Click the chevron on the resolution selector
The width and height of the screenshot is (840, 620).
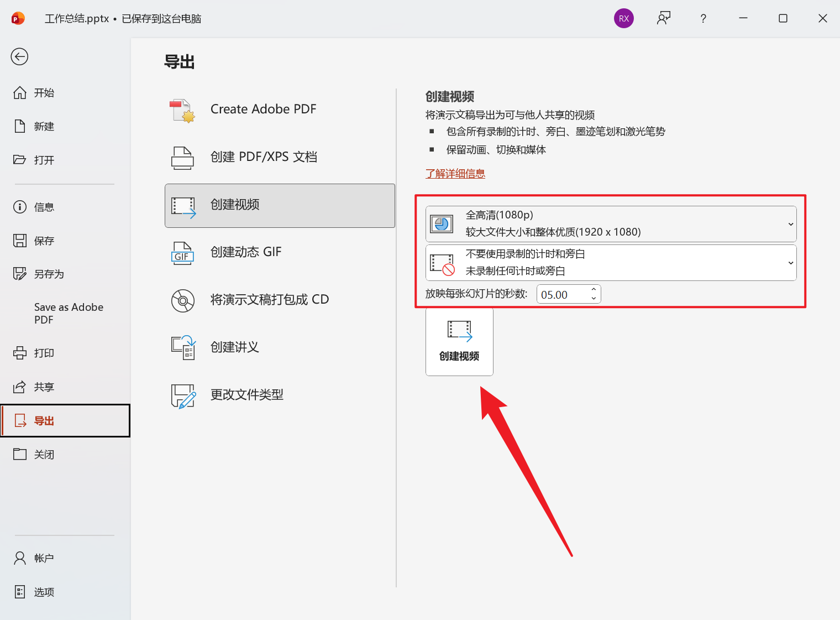tap(790, 223)
